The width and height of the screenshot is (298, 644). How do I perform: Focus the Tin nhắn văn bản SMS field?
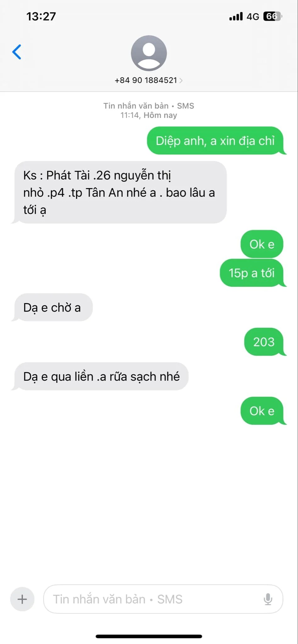tap(163, 599)
